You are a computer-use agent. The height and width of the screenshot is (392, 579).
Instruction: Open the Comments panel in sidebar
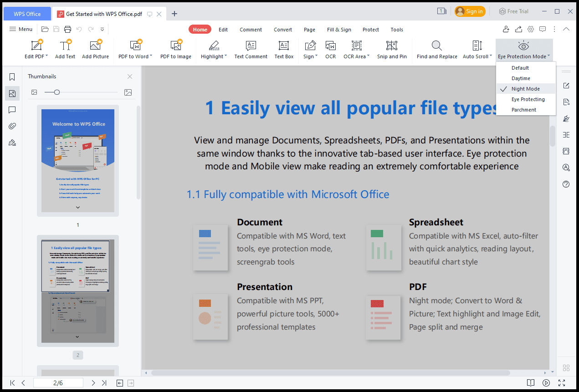pyautogui.click(x=12, y=110)
